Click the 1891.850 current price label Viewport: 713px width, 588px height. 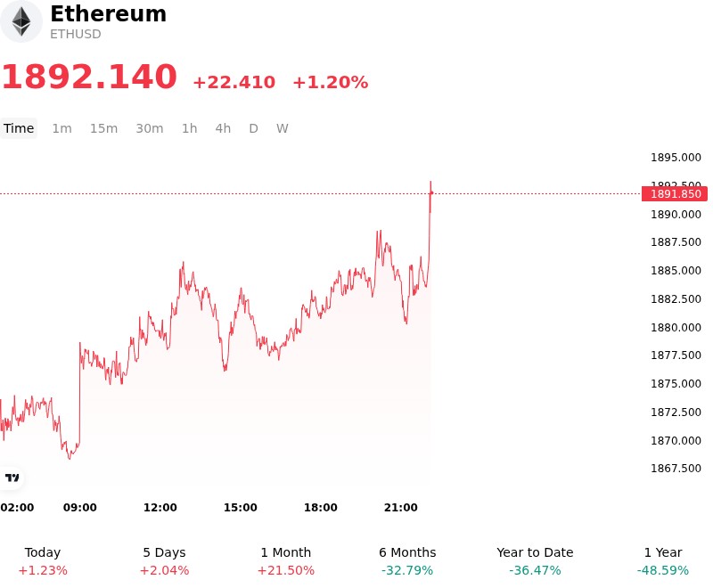pyautogui.click(x=675, y=194)
